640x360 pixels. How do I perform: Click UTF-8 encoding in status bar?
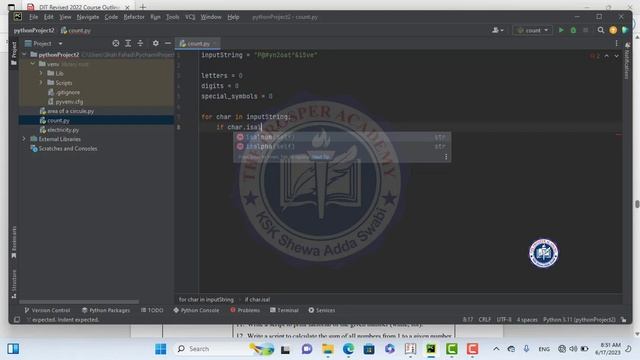coord(504,320)
